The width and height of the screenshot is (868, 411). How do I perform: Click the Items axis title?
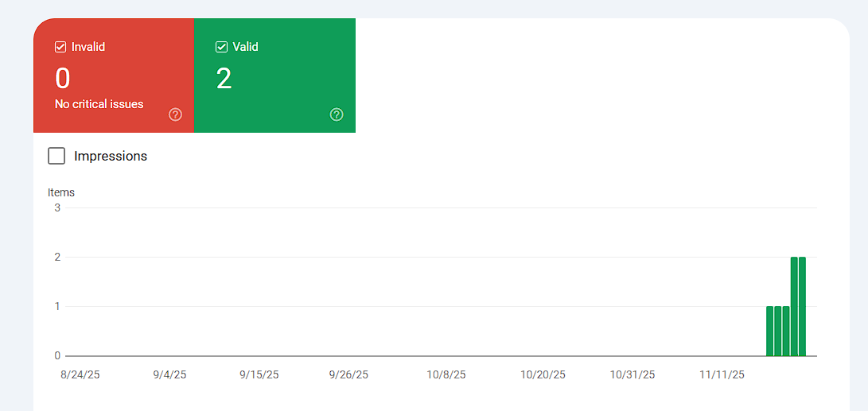tap(61, 192)
